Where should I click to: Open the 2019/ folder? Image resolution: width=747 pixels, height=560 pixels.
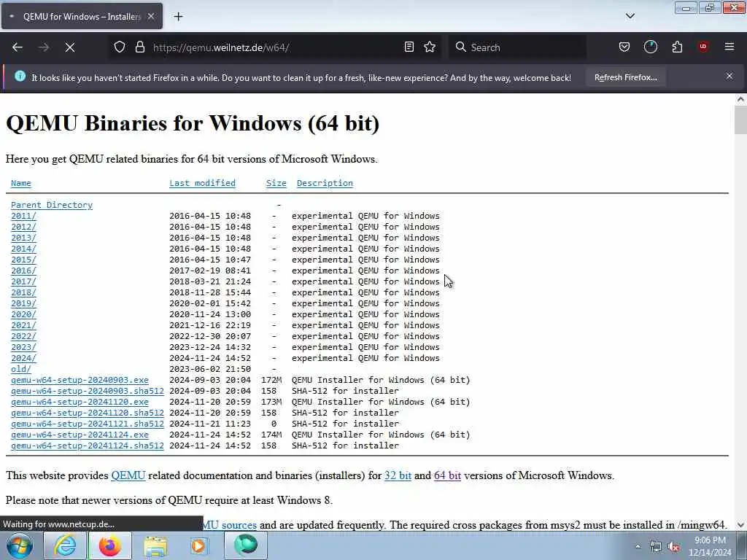(x=23, y=304)
